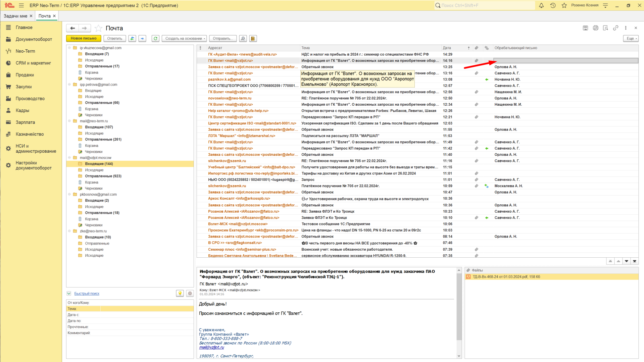The height and width of the screenshot is (362, 644).
Task: Open the mail@vzljot.ru link in message body
Action: pos(211,348)
